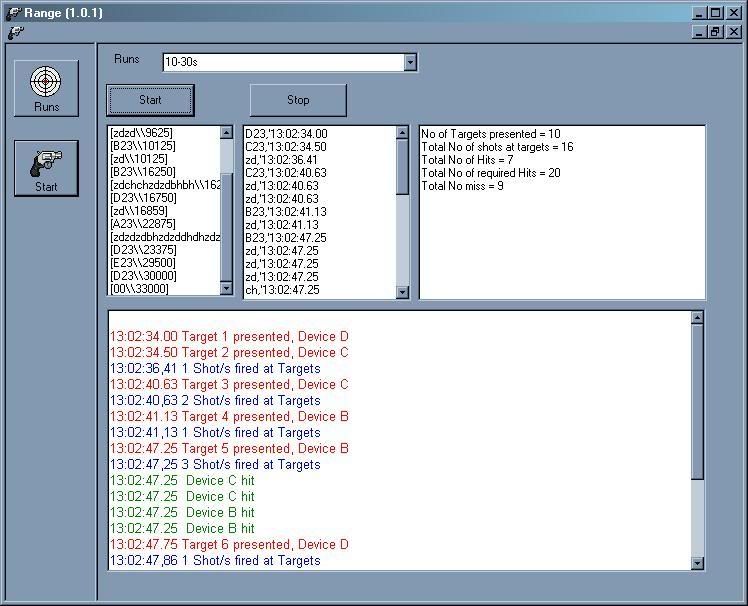This screenshot has width=748, height=606.
Task: Select the [00\\33000] entry in left list
Action: tap(140, 289)
